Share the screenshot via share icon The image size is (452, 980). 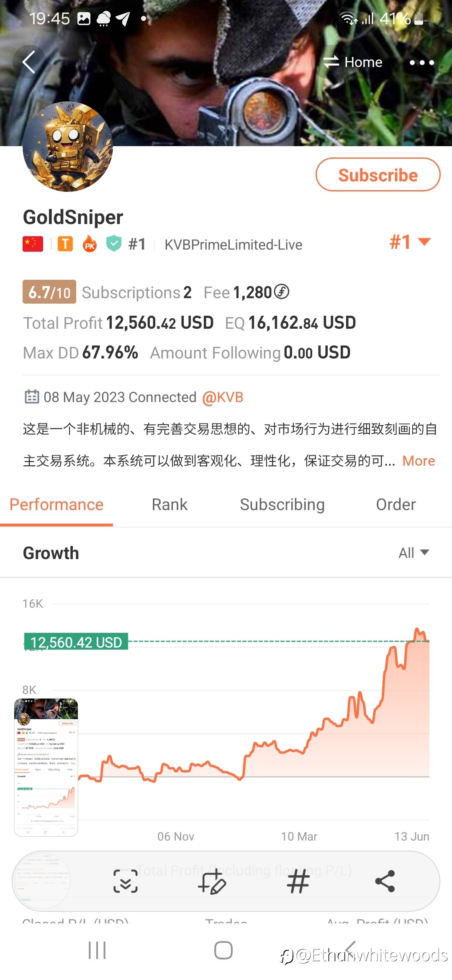pos(385,881)
